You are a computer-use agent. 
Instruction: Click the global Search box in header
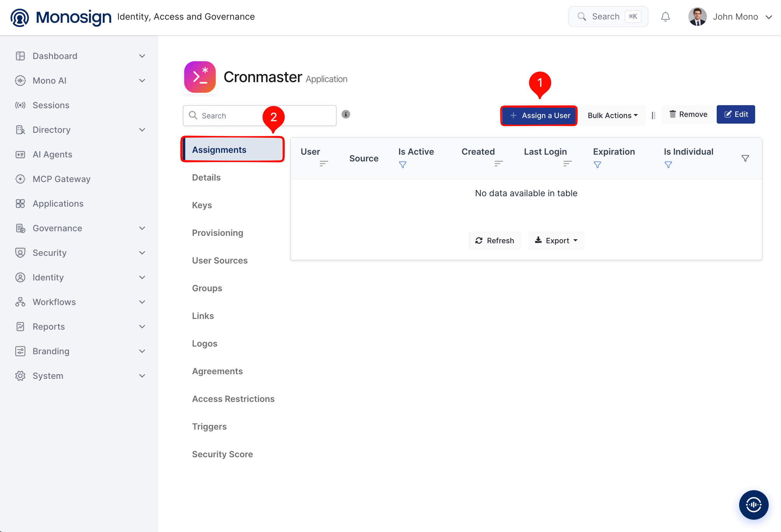click(608, 17)
